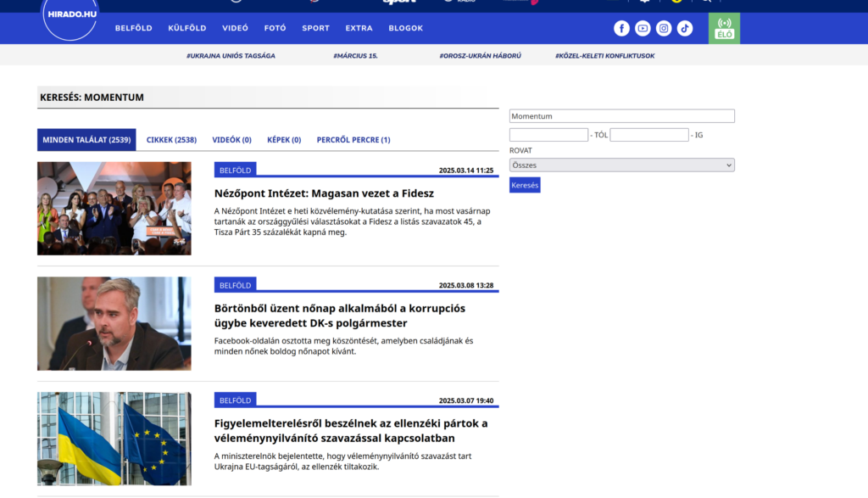
Task: Open the Blogok menu item
Action: 405,28
